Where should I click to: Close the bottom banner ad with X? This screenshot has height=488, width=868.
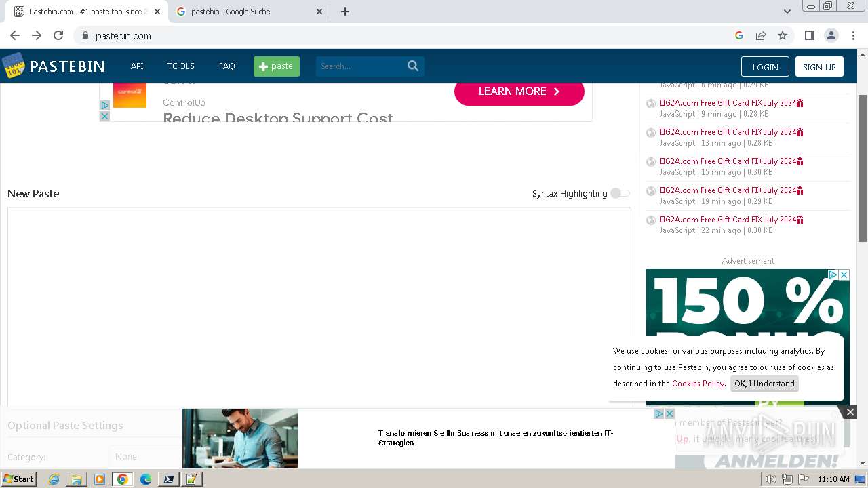669,413
